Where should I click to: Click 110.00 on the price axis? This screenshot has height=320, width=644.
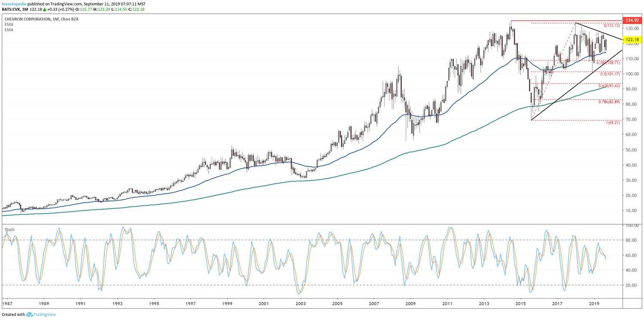coord(632,58)
